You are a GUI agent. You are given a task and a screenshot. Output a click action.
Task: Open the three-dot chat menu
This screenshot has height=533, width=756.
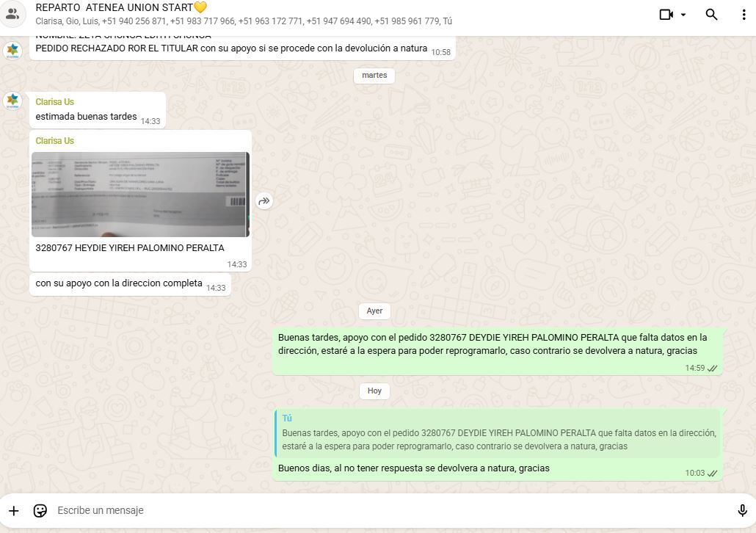click(x=744, y=15)
